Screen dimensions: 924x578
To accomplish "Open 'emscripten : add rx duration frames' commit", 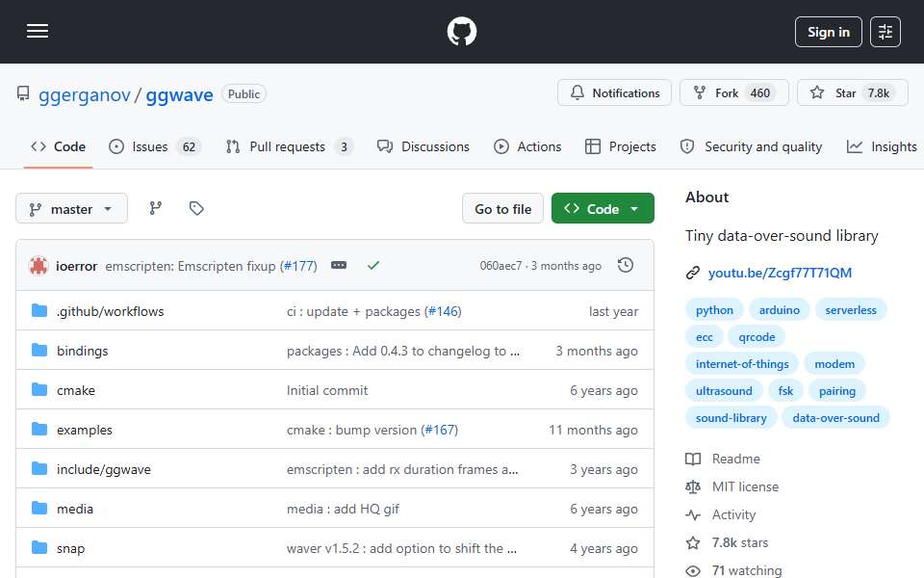I will (402, 469).
